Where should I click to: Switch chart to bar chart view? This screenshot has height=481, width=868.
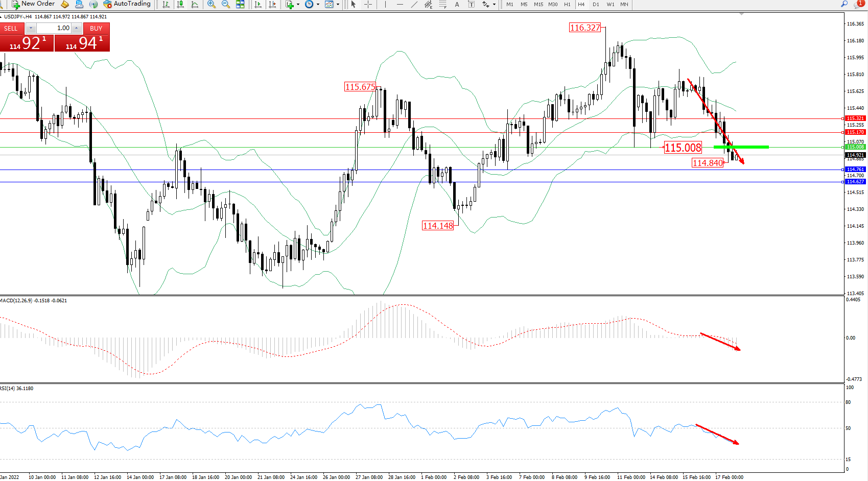pyautogui.click(x=166, y=4)
